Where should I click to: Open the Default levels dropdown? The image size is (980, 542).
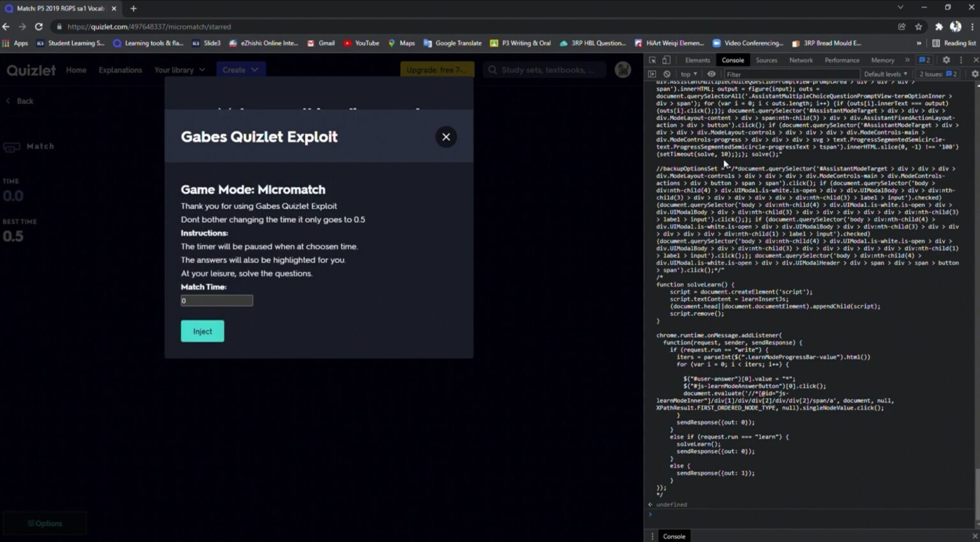tap(886, 74)
